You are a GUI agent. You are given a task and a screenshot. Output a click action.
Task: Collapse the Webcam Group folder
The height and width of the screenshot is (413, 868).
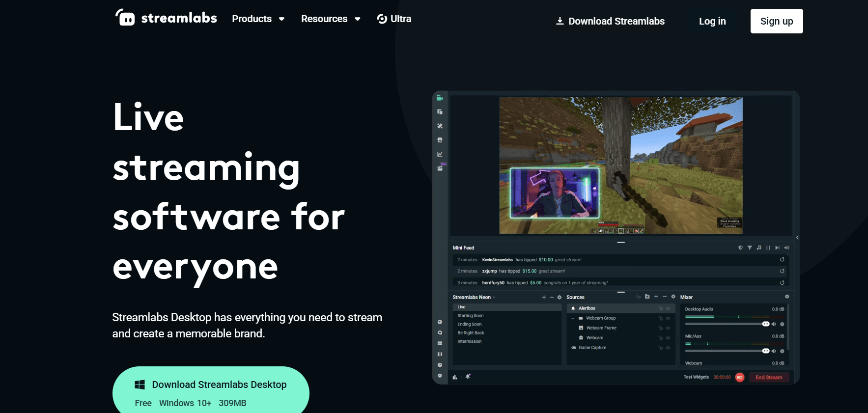[x=573, y=318]
